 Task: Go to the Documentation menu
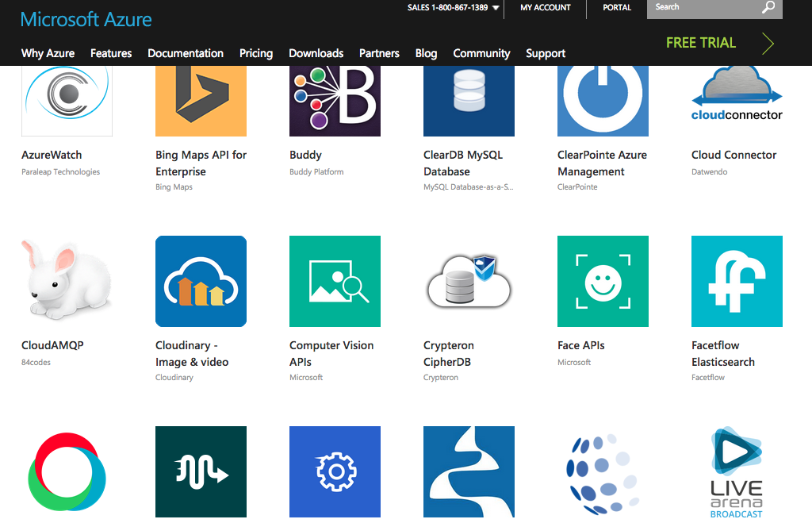click(x=186, y=53)
